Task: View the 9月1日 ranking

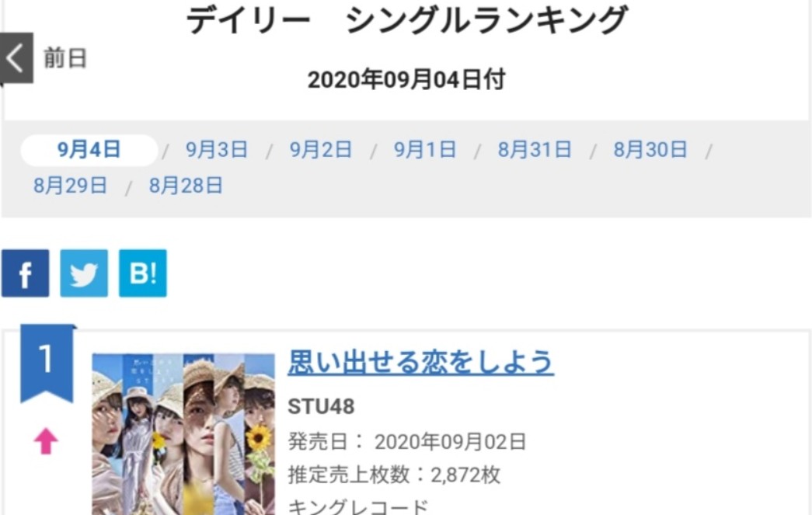Action: (425, 150)
